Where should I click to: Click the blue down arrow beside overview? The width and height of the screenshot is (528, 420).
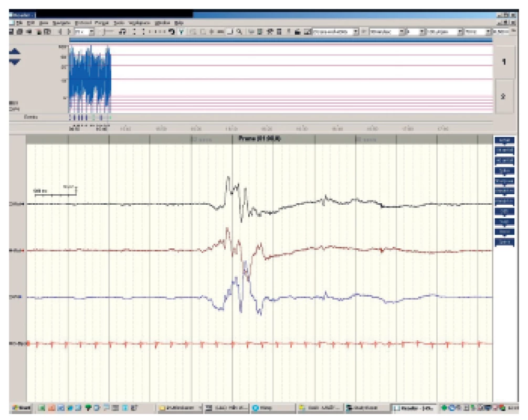coord(15,61)
